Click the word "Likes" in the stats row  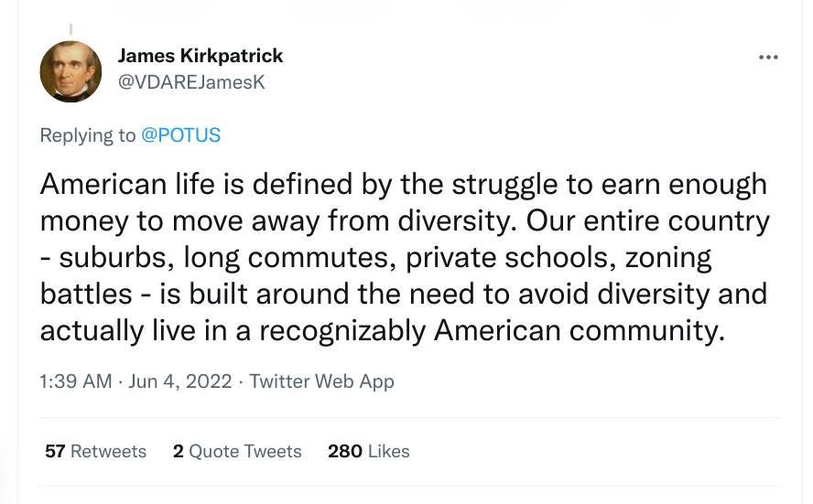[389, 451]
